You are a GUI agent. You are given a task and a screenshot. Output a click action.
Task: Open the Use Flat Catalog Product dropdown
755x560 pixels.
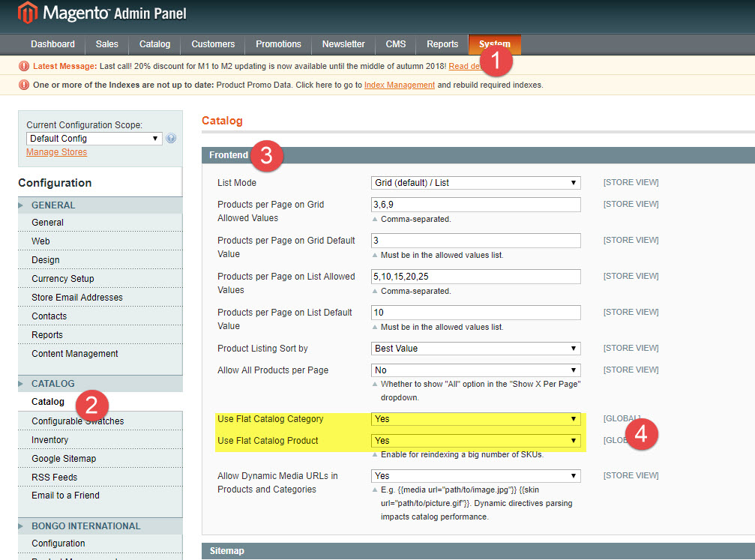point(476,440)
